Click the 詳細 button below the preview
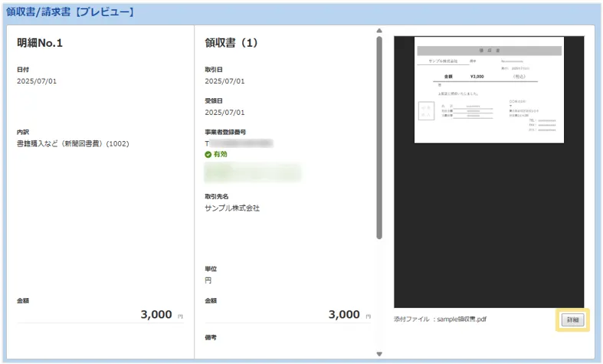Screen dimensions: 603x364 coord(572,320)
